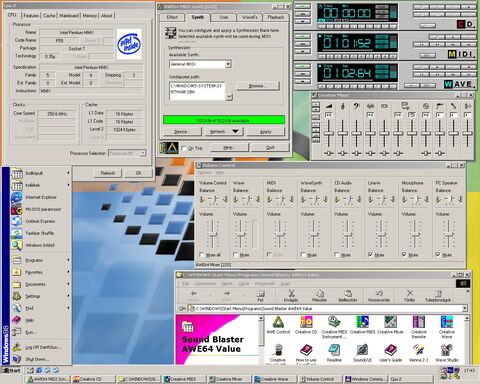Click the treble clef icon in Creative Mixer
Screen dimensions: 480x384
[x=343, y=106]
